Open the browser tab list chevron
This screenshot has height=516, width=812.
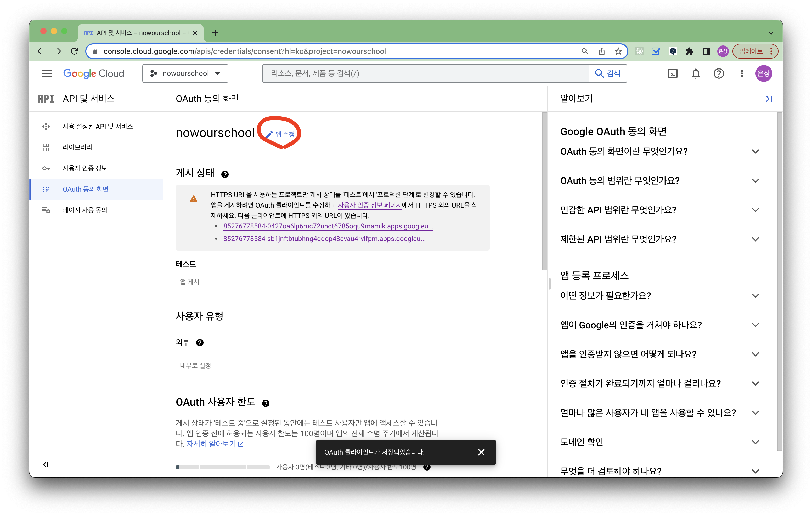[771, 33]
